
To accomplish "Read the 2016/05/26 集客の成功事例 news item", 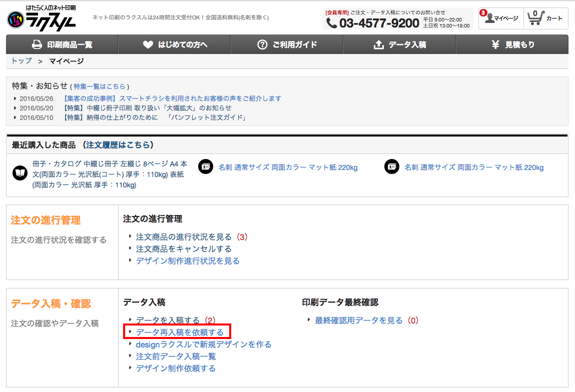I will pyautogui.click(x=172, y=98).
